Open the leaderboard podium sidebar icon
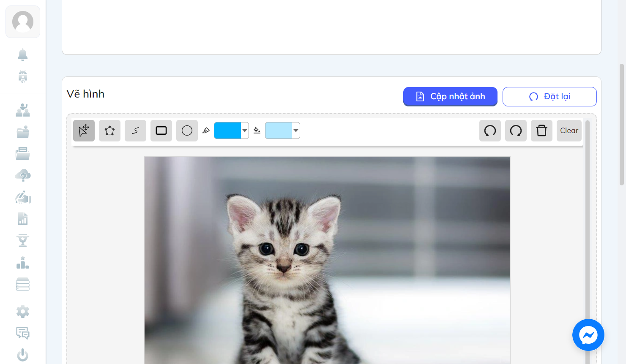The height and width of the screenshot is (364, 626). click(23, 263)
